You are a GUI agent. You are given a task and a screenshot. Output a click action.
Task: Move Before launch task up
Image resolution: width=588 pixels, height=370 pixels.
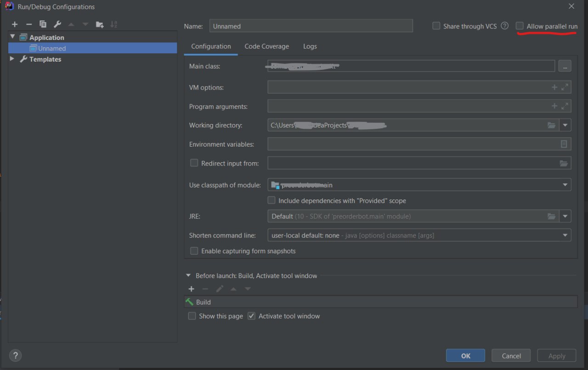(x=233, y=289)
